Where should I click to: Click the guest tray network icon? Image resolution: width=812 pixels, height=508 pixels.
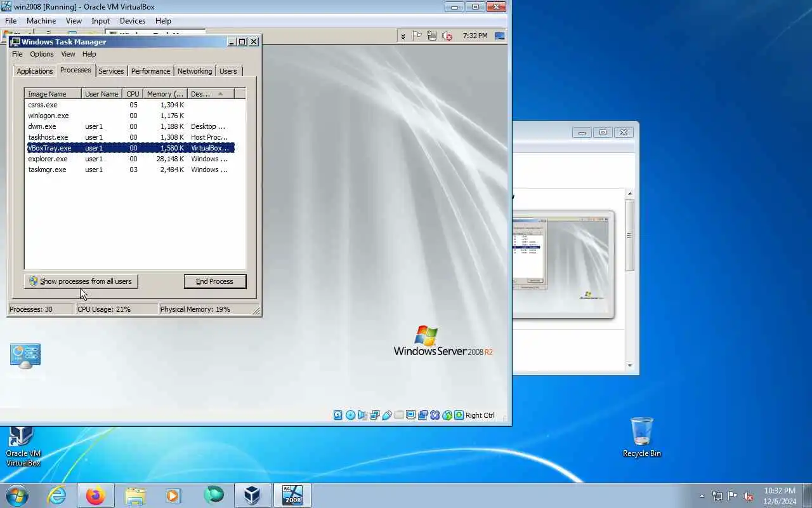432,36
